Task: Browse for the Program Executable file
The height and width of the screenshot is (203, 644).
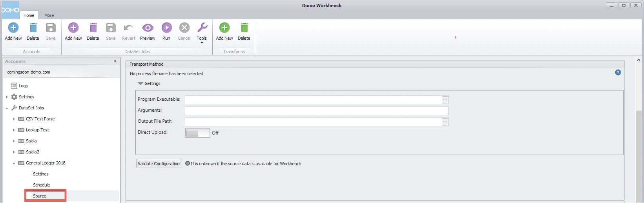Action: 445,100
